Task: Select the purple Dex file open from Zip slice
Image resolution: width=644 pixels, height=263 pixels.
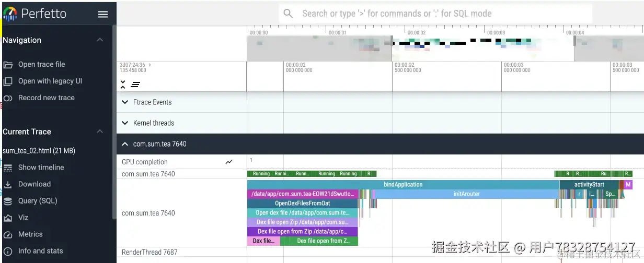Action: [303, 232]
